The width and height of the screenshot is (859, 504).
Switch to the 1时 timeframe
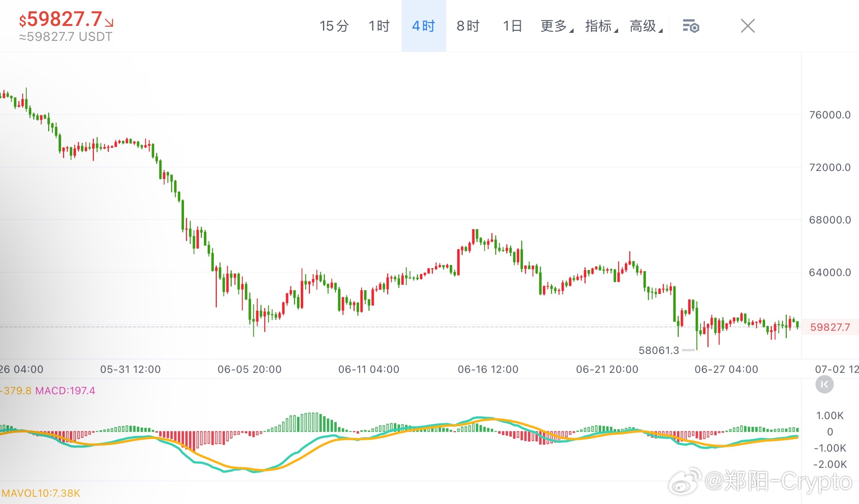click(379, 26)
